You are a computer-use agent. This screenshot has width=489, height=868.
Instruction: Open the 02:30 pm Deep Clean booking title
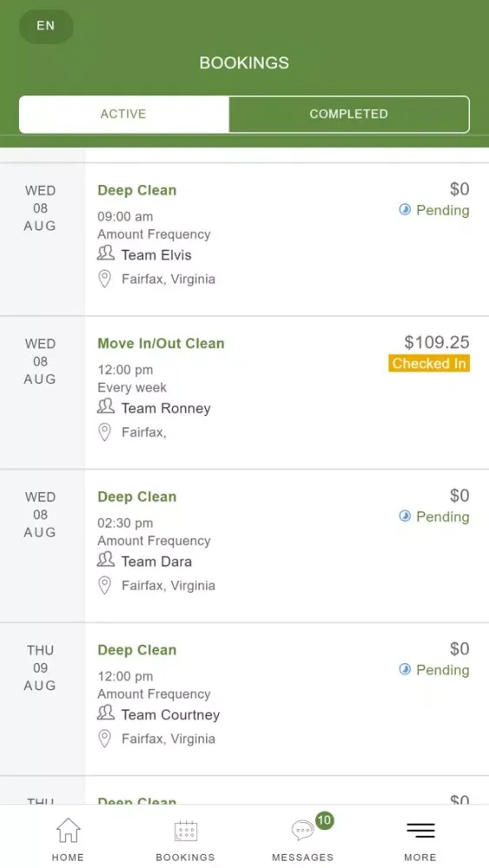(x=136, y=496)
